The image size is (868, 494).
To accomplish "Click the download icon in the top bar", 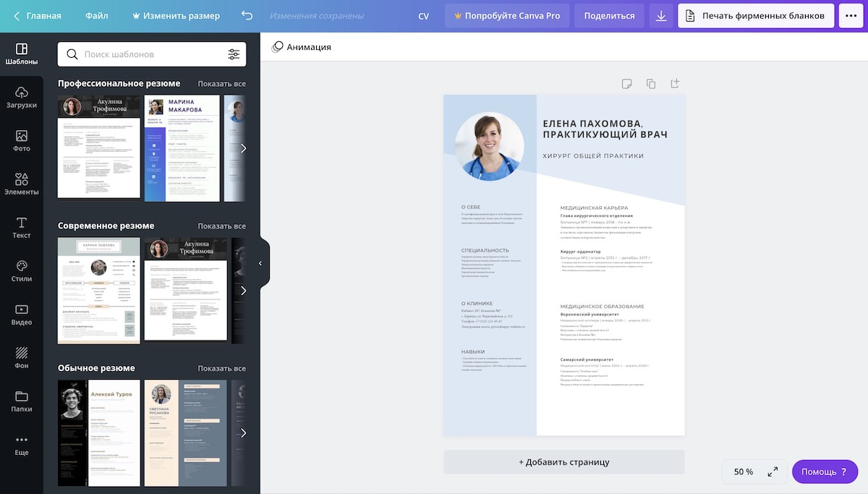I will pos(660,15).
